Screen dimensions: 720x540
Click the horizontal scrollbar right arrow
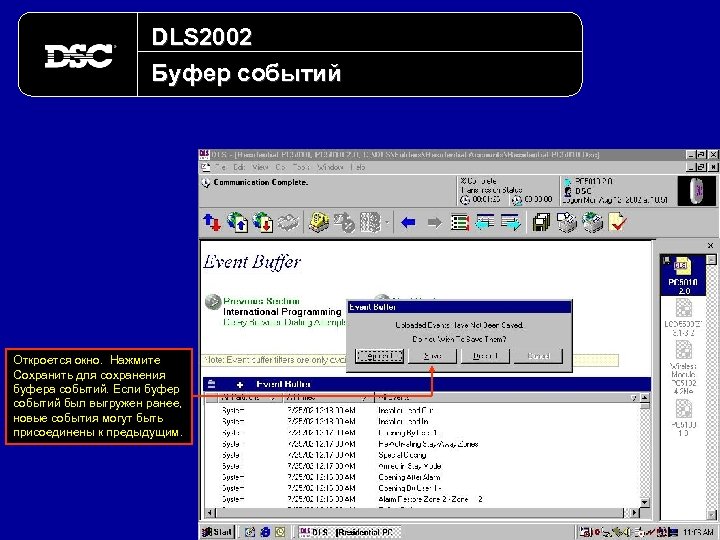point(635,512)
